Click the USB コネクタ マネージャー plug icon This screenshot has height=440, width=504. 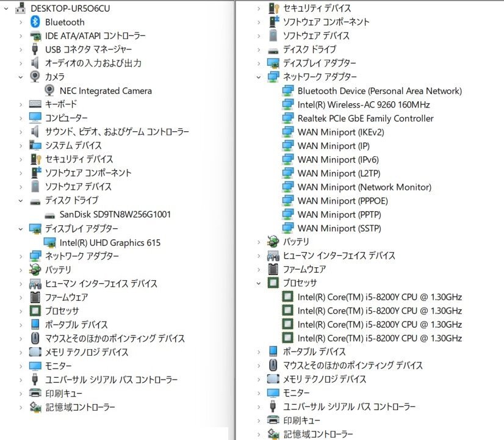(35, 49)
